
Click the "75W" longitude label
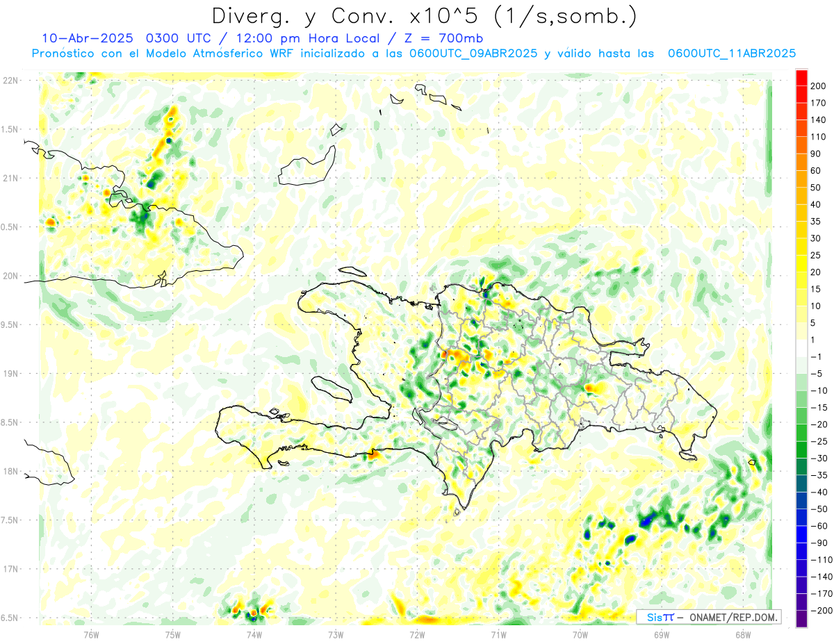[173, 634]
